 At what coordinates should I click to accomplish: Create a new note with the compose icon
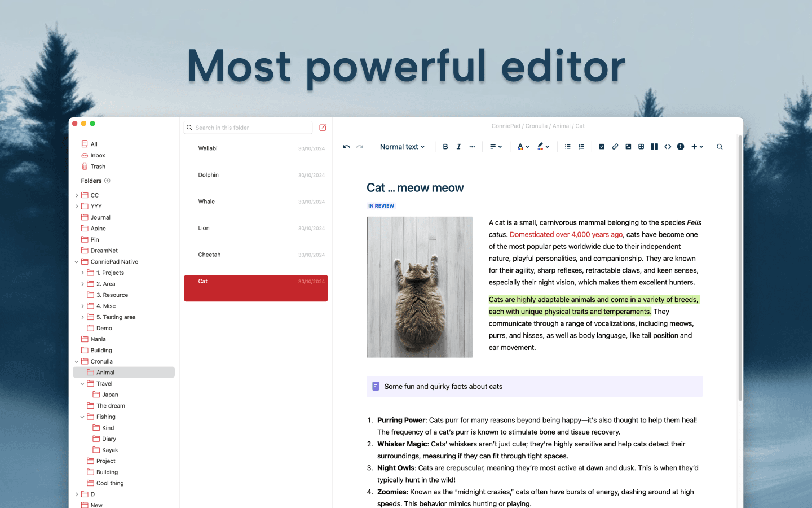coord(323,128)
